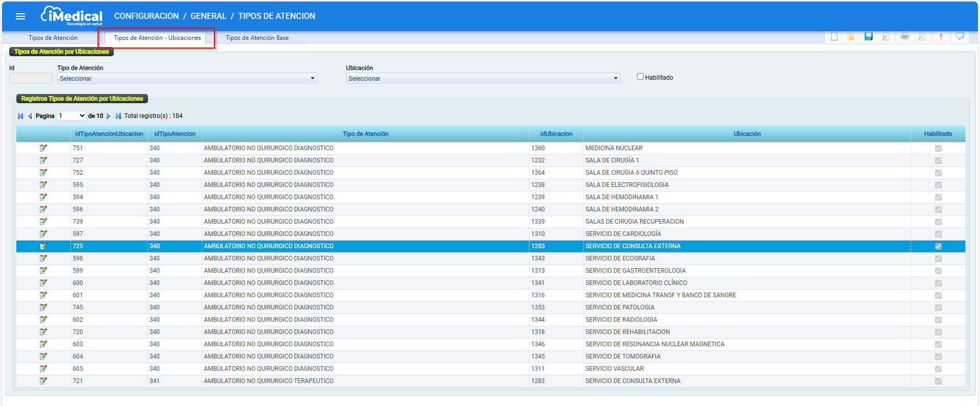This screenshot has height=406, width=980.
Task: Click the delete icon with red X
Action: click(886, 37)
